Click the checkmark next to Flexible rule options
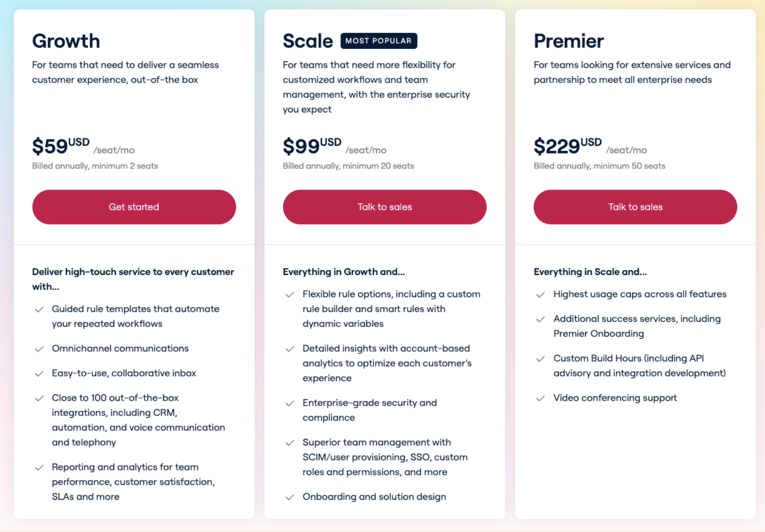The image size is (765, 532). coord(290,294)
